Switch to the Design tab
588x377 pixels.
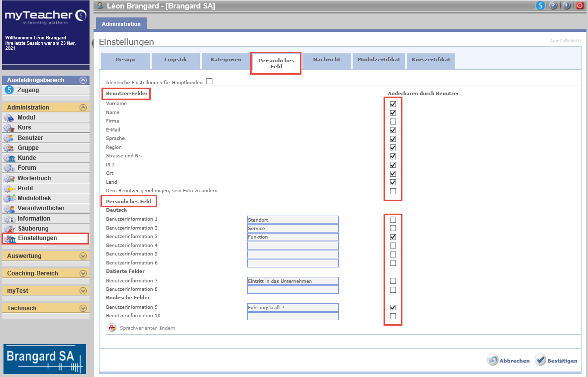125,60
